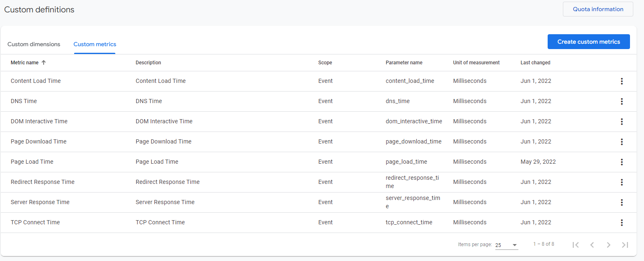Open three-dot menu for DNS Time metric
This screenshot has height=261, width=644.
621,101
